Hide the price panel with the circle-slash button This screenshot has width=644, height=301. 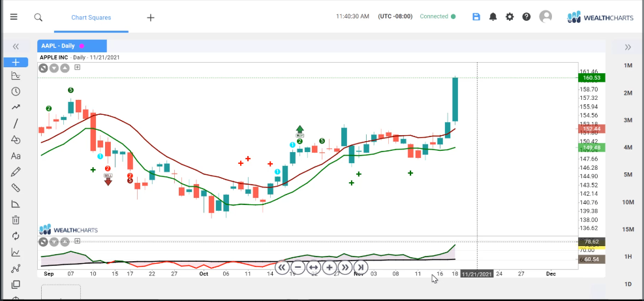[x=43, y=68]
